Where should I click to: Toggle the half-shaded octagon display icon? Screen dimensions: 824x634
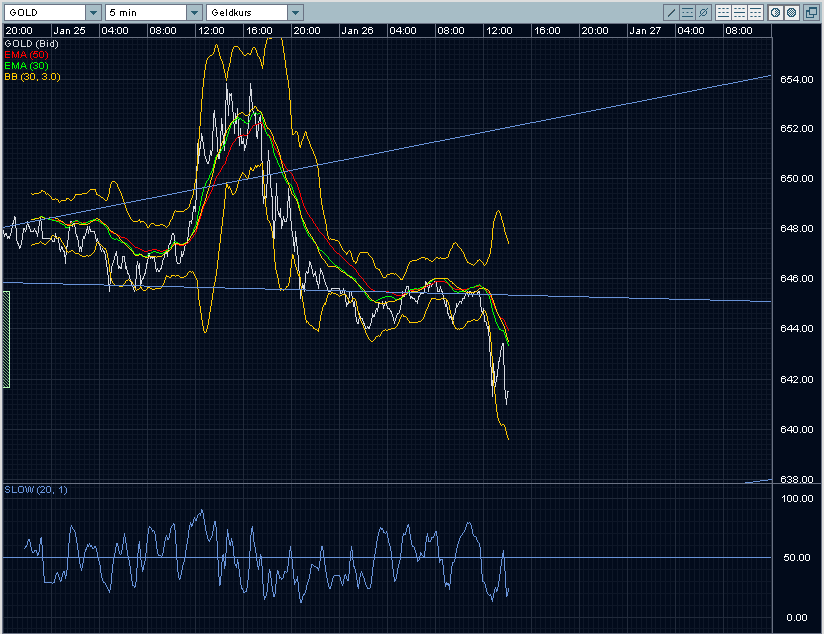click(x=775, y=12)
